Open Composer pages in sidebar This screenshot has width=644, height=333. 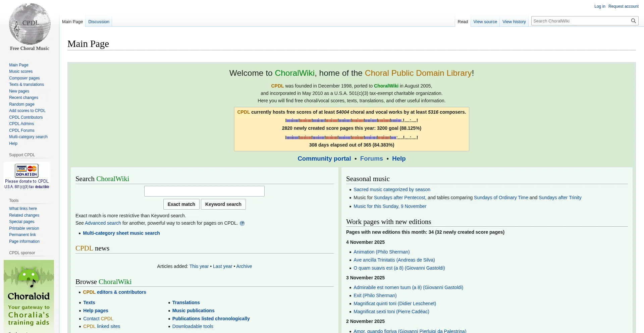(24, 78)
